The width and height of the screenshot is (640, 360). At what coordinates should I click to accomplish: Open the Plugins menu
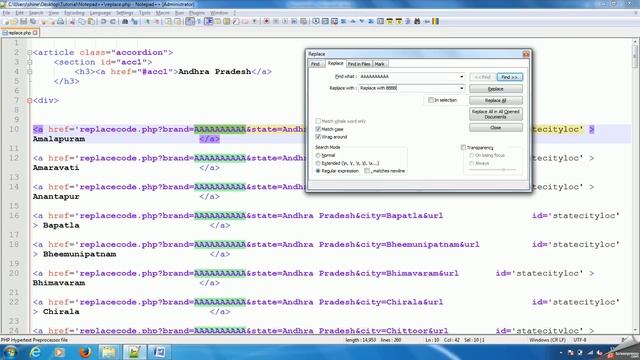coord(197,13)
